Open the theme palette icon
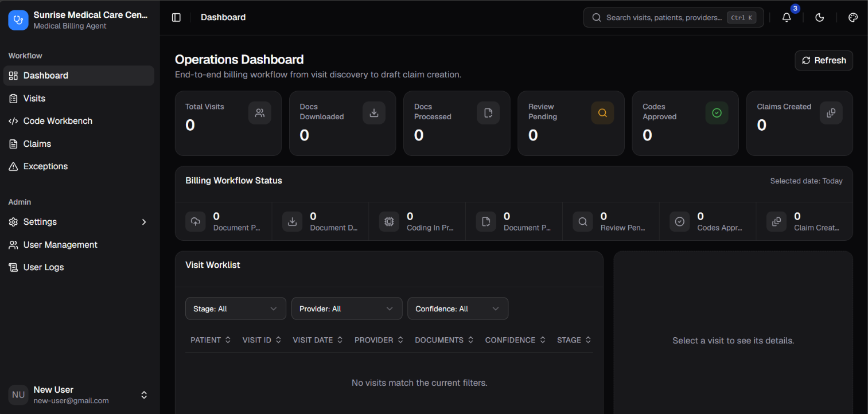 [x=853, y=17]
